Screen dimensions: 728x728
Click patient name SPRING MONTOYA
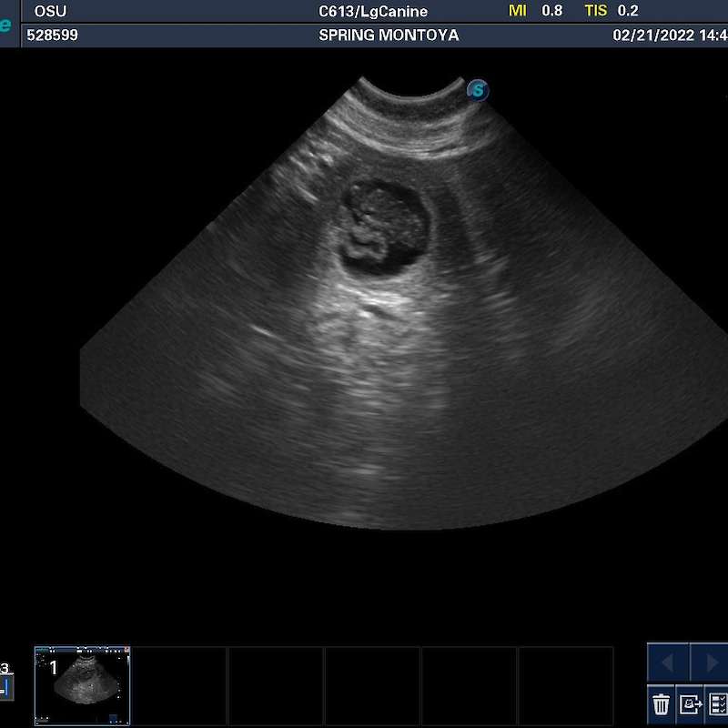click(389, 35)
